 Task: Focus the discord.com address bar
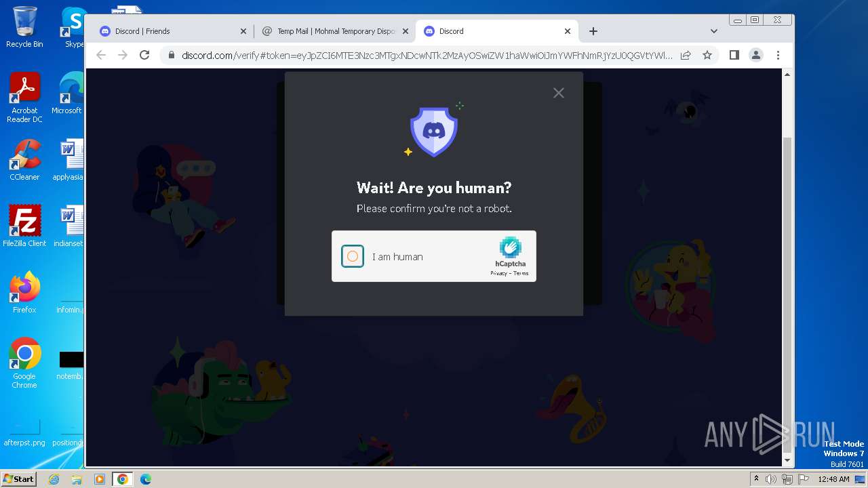pyautogui.click(x=427, y=55)
